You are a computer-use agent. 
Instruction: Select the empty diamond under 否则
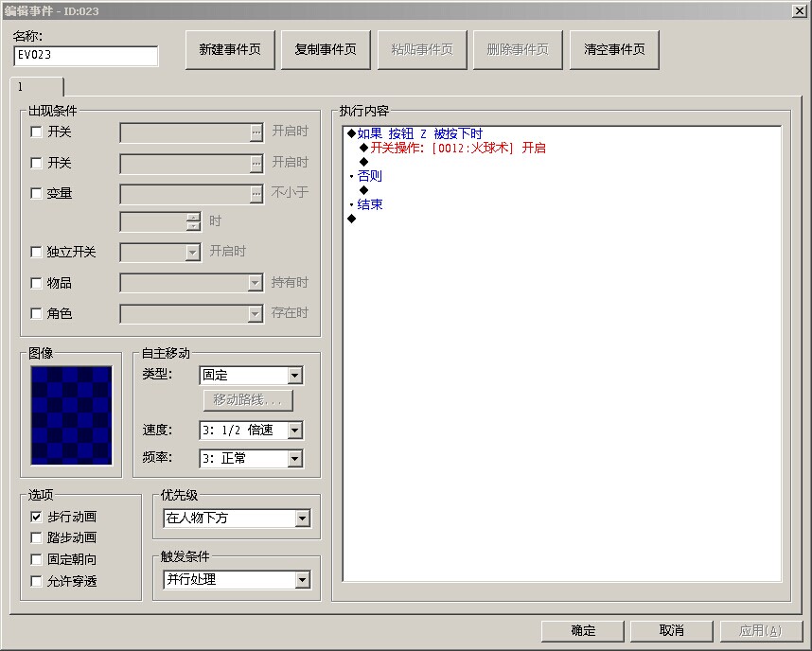[364, 190]
